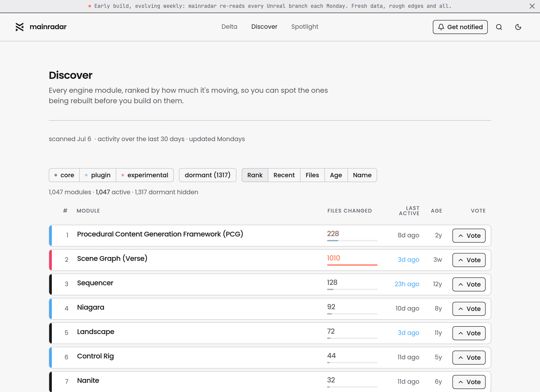Click the '3w' age value
This screenshot has width=540, height=392.
(x=438, y=260)
